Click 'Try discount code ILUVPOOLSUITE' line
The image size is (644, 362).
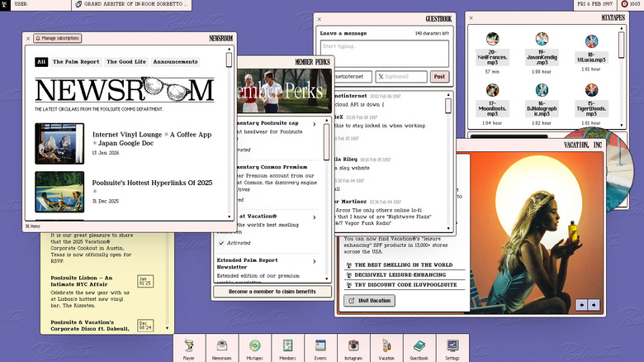pyautogui.click(x=404, y=284)
